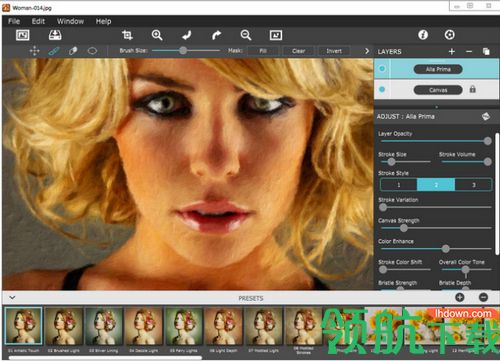Screen dimensions: 500x361
Task: Select the 08 Mottled Strokes preset thumbnail
Action: tap(303, 326)
